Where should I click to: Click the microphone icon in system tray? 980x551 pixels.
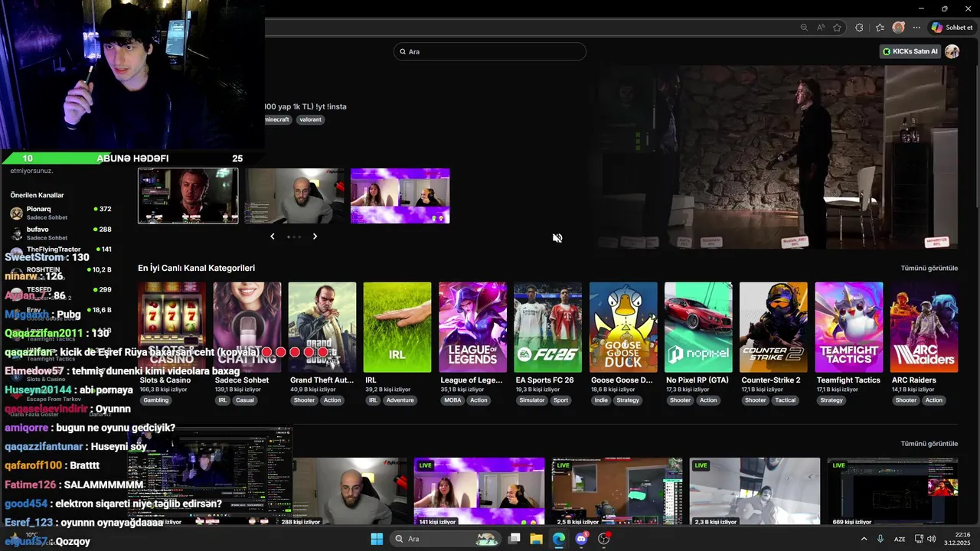tap(880, 539)
